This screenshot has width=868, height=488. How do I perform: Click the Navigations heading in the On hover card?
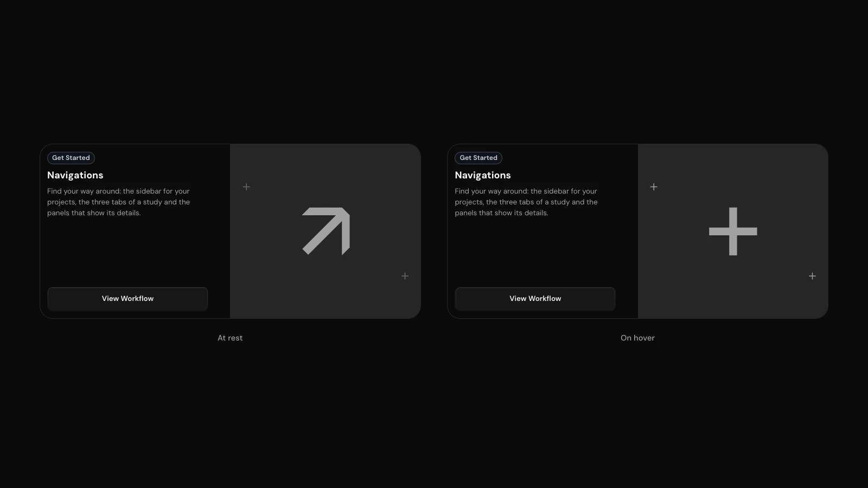(483, 175)
